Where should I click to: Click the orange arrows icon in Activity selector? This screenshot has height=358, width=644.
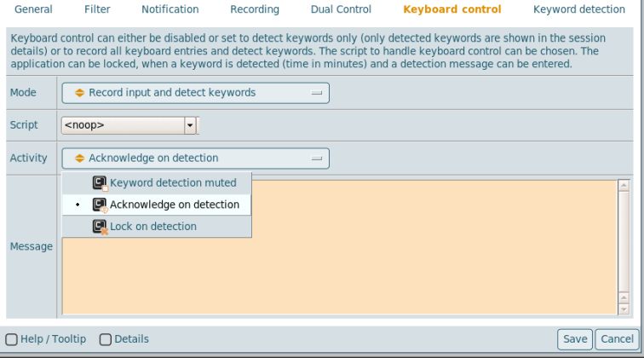click(80, 158)
